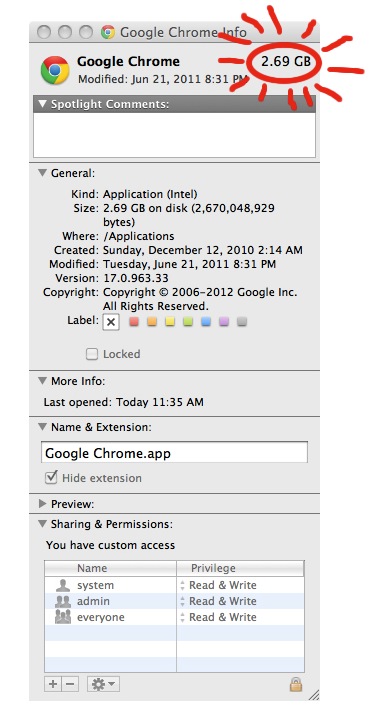Click the everyone group icon

click(x=62, y=617)
